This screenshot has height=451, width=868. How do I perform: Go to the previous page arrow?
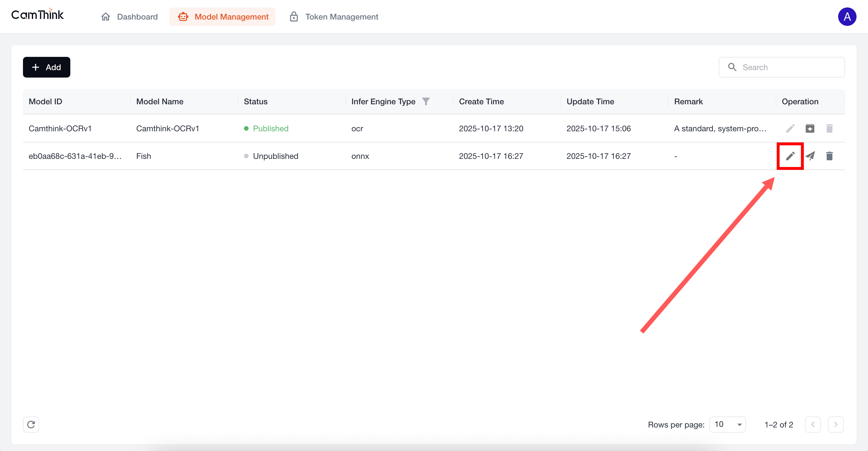[x=812, y=424]
